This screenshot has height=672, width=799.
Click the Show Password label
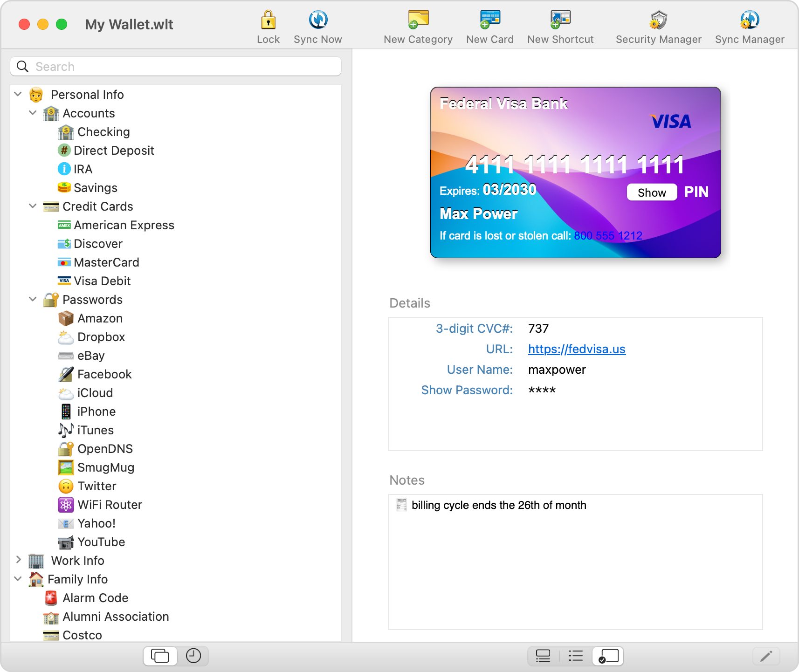(467, 390)
